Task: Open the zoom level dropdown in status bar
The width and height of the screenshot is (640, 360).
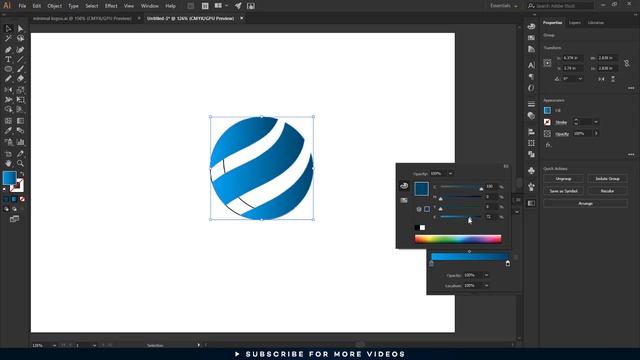Action: pyautogui.click(x=54, y=345)
